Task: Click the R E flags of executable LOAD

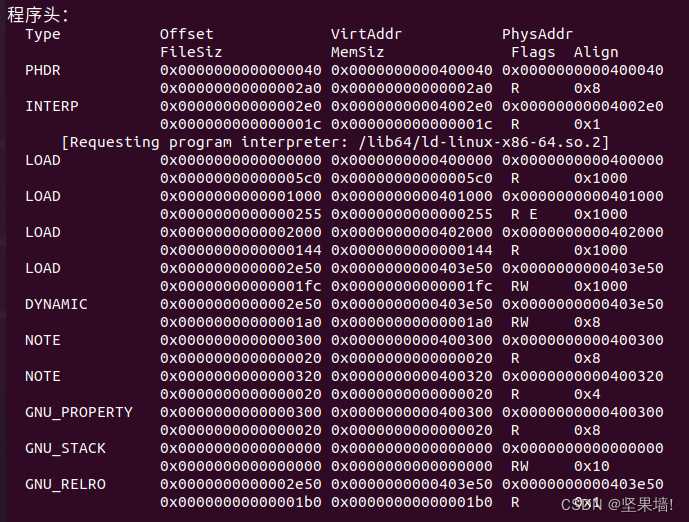Action: click(x=524, y=214)
